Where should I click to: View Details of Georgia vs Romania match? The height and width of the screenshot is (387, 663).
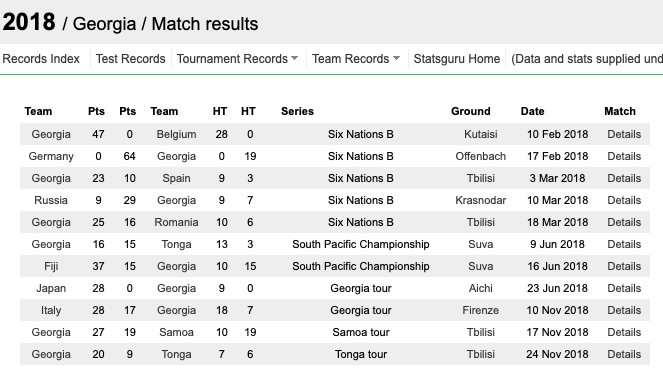[x=624, y=222]
